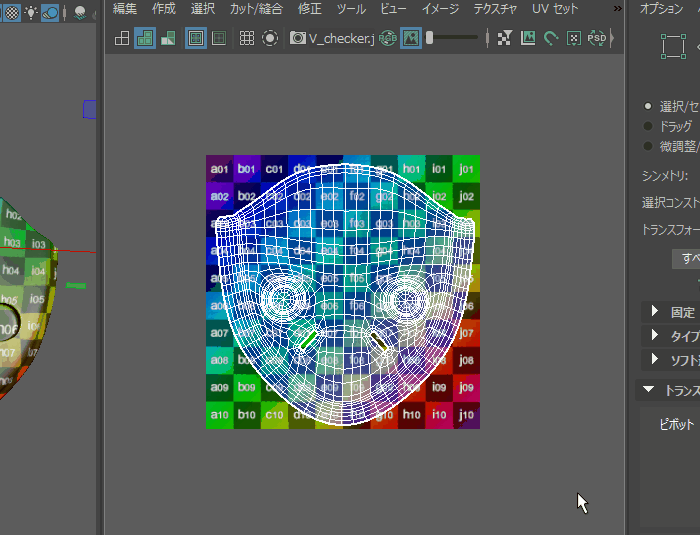Click the green UV shell edge near tile c07
Image resolution: width=700 pixels, height=535 pixels.
tap(308, 339)
